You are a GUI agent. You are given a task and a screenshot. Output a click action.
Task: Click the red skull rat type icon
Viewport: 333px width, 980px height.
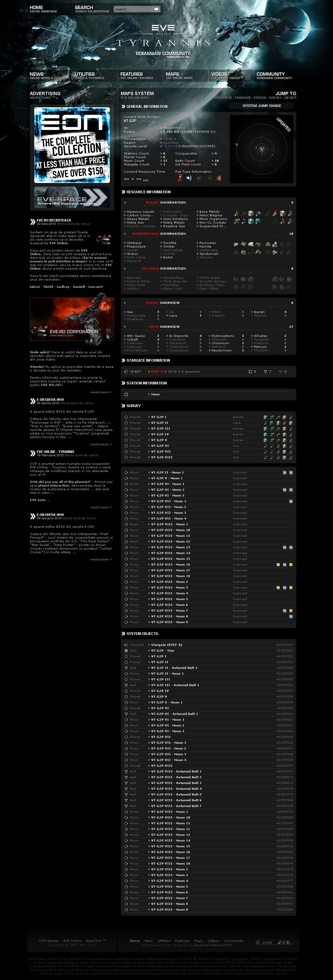[180, 178]
